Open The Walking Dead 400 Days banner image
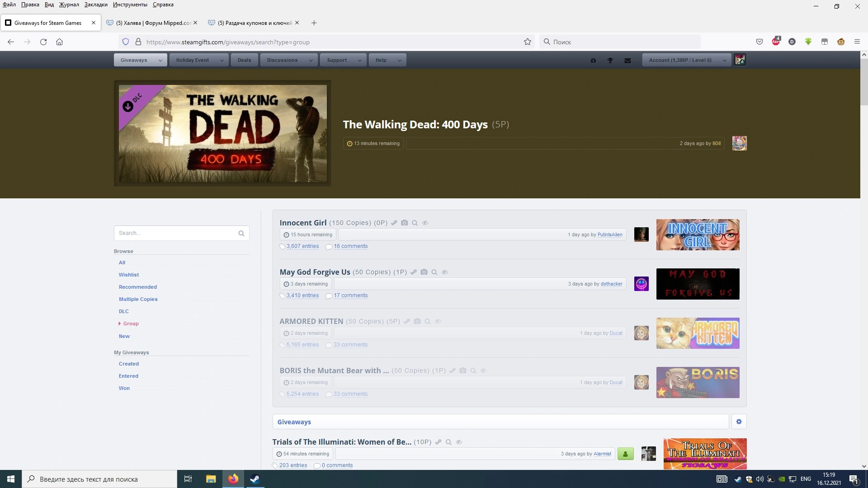Image resolution: width=868 pixels, height=488 pixels. coord(223,134)
